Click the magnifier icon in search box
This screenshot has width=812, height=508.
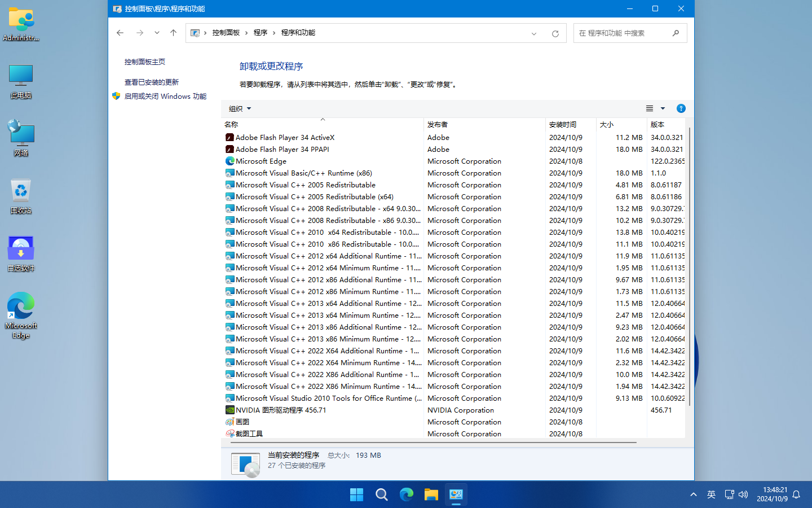point(676,33)
